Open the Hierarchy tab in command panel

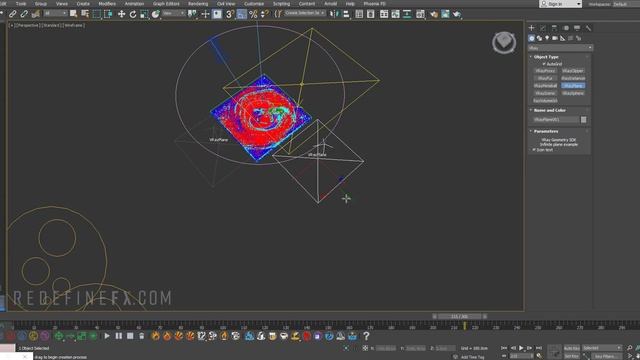point(554,28)
